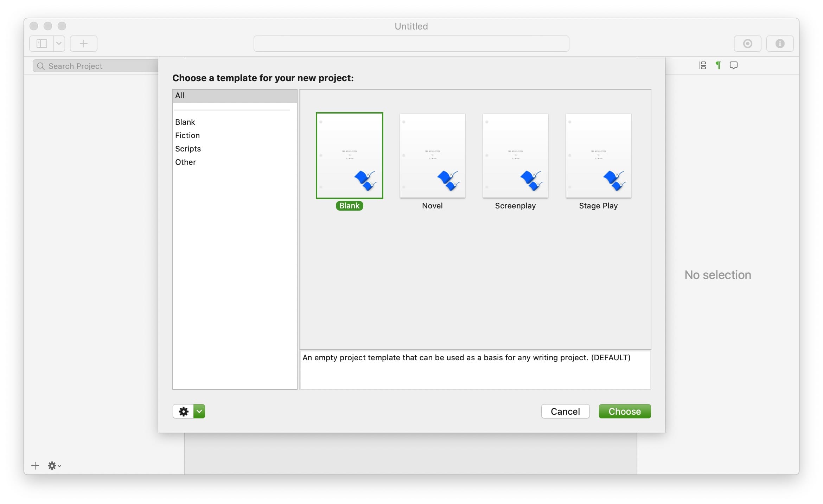Choose the Novel template thumbnail
This screenshot has width=823, height=504.
[x=432, y=156]
